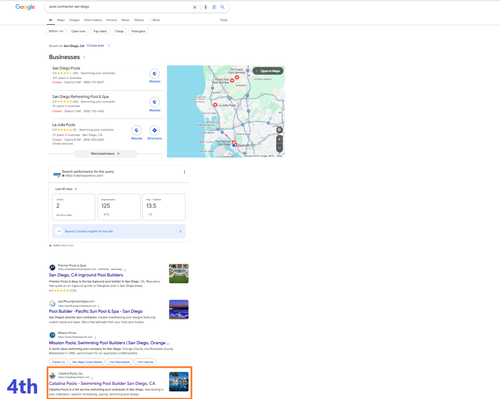
Task: Toggle the Top rated filter chip
Action: (x=100, y=31)
